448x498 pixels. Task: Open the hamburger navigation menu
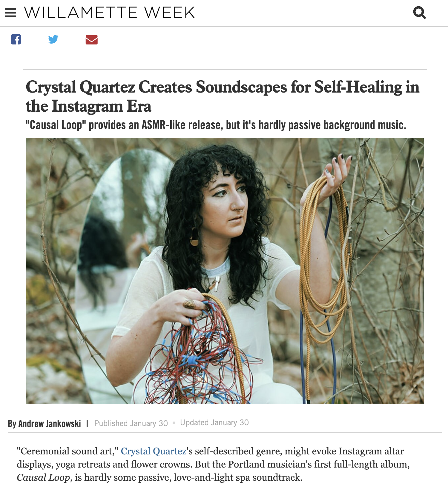pyautogui.click(x=10, y=13)
